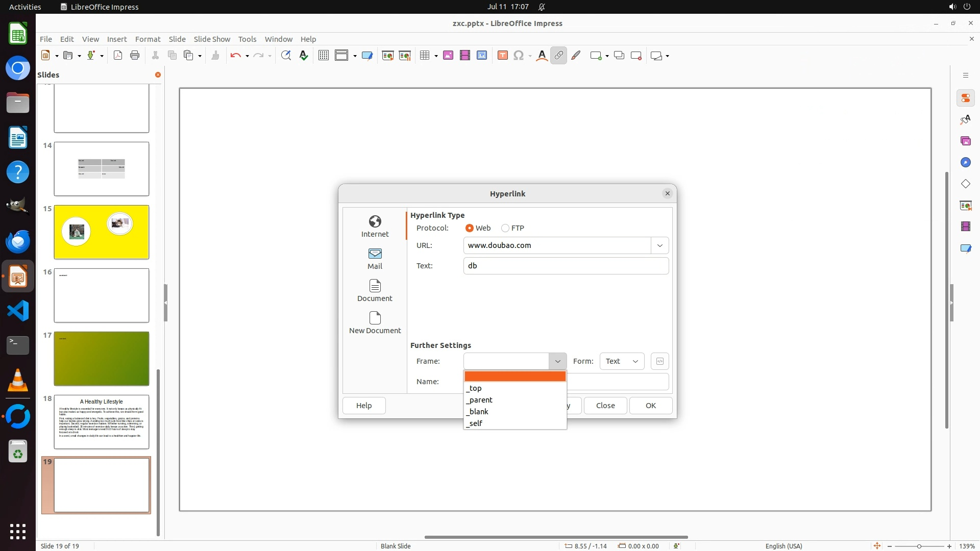Click the Events button beside Form
The image size is (980, 551).
659,361
